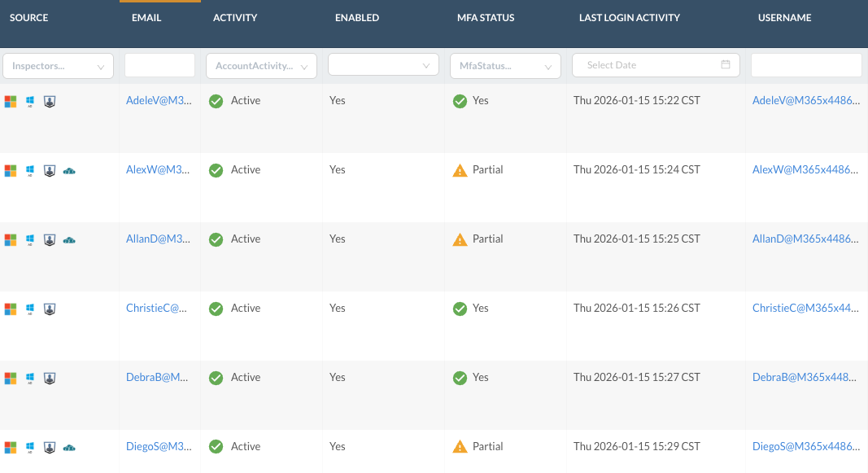Click the Windows AD source icon for AlexW
This screenshot has height=473, width=868.
30,171
